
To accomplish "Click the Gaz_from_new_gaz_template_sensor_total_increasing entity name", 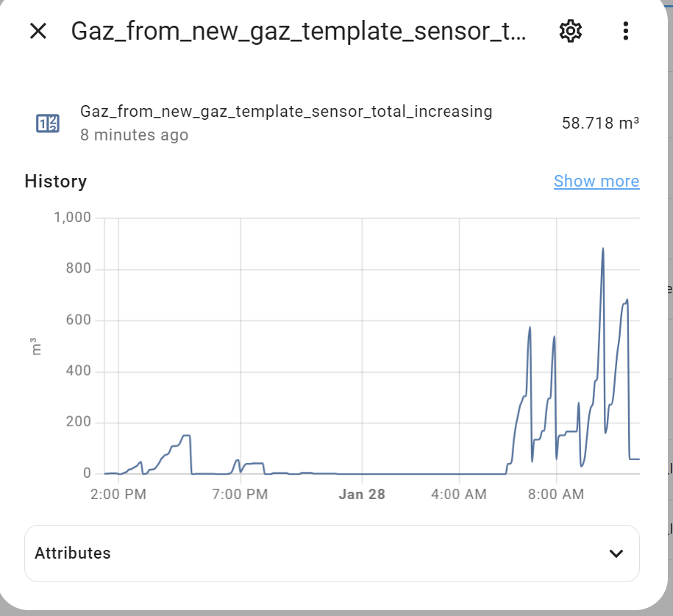I will click(286, 112).
